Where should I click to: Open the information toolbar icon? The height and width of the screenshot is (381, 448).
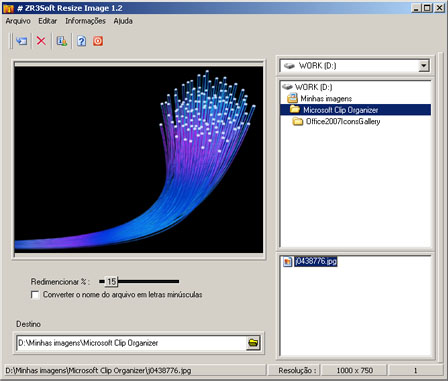tap(62, 41)
